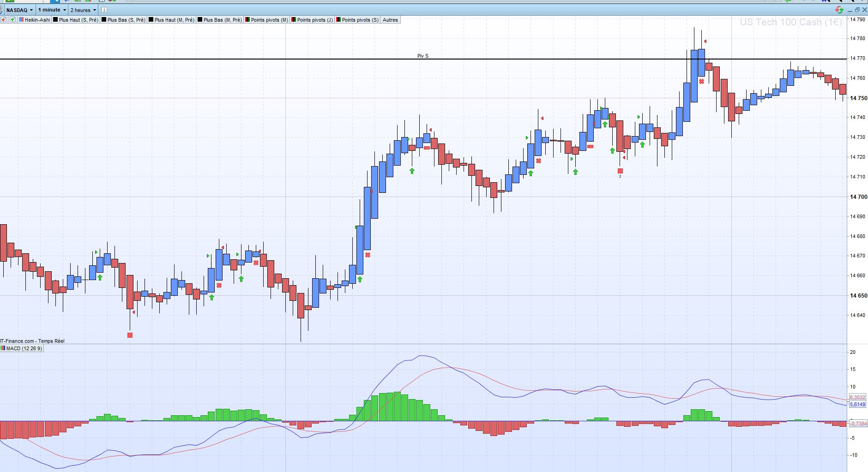
Task: Click the green up-arrow indicator icon
Action: [x=12, y=20]
